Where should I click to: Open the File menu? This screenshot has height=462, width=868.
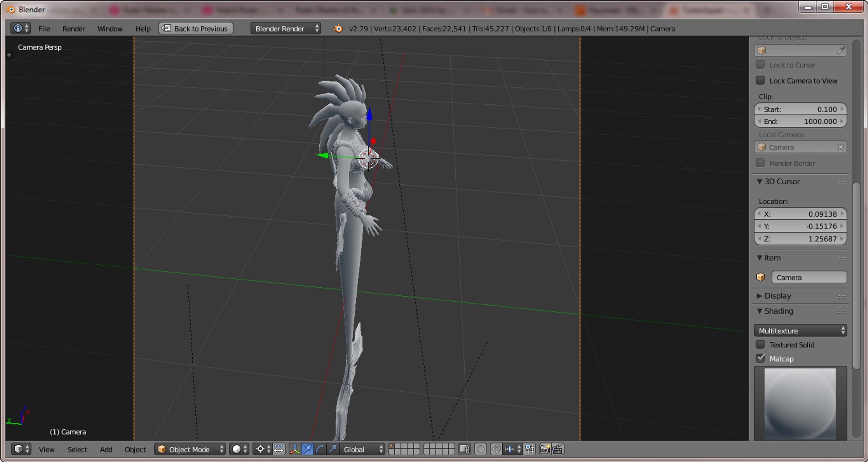(x=44, y=28)
